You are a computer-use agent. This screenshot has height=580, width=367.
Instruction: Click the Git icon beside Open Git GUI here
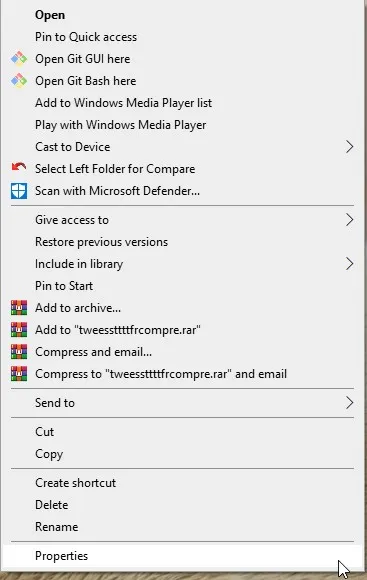pyautogui.click(x=19, y=59)
